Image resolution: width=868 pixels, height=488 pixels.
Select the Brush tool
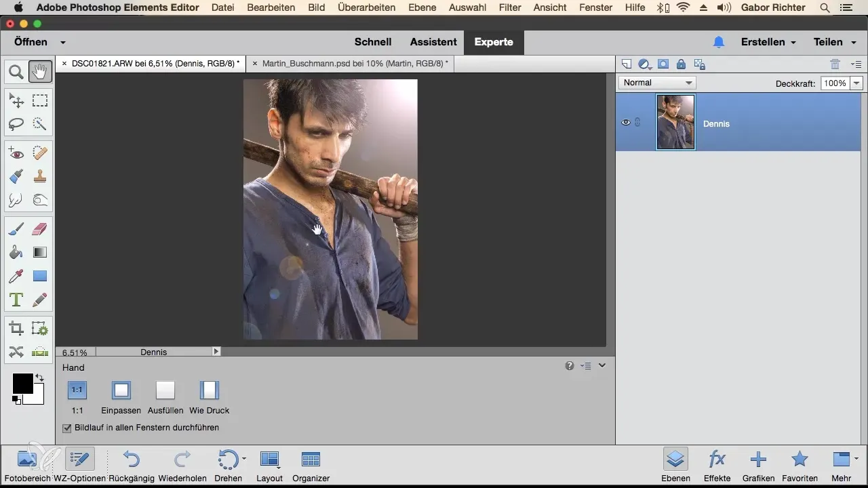(x=16, y=230)
